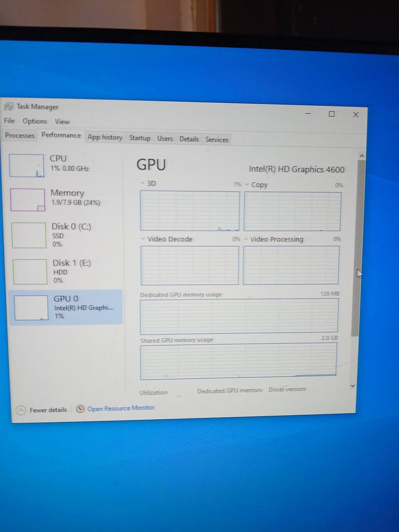Open the Video Processing engine dropdown
Screen dimensions: 399x532
click(x=246, y=239)
